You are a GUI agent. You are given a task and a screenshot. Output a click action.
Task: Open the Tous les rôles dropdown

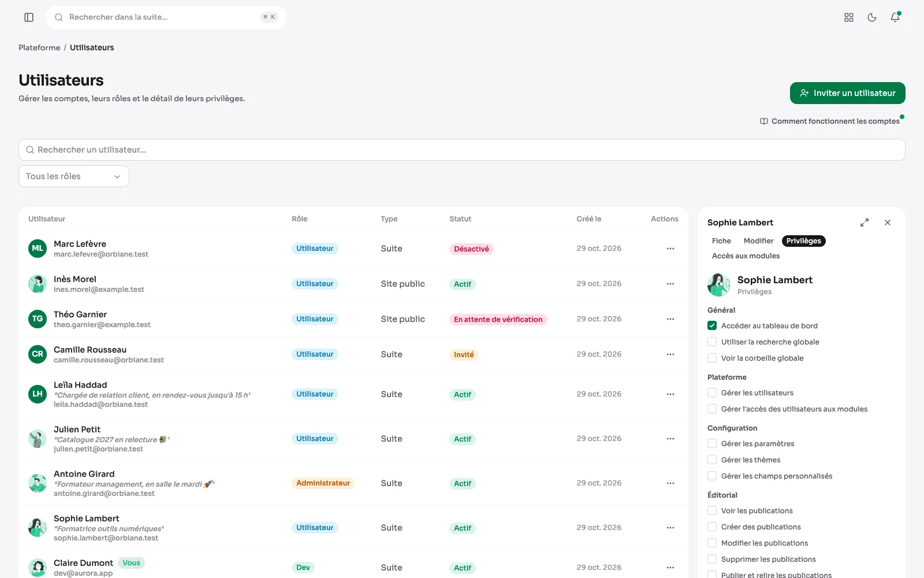point(74,176)
